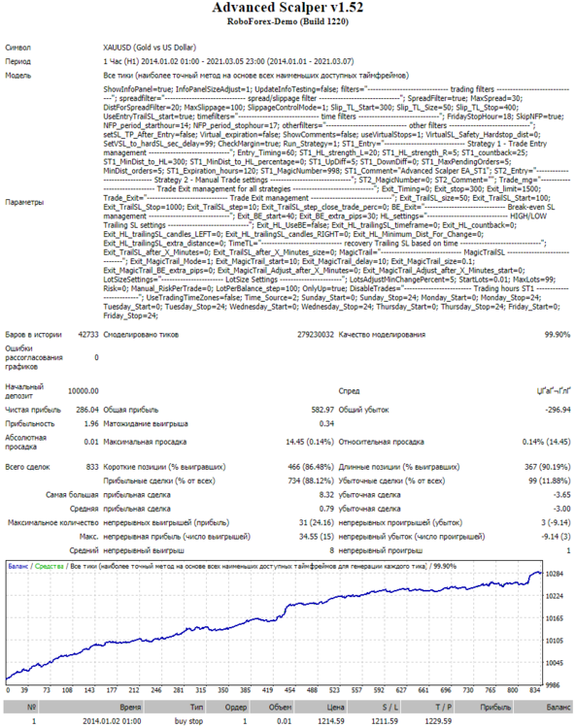
Task: Select the '14.45 (0.14%)' drawdown value
Action: click(x=310, y=442)
